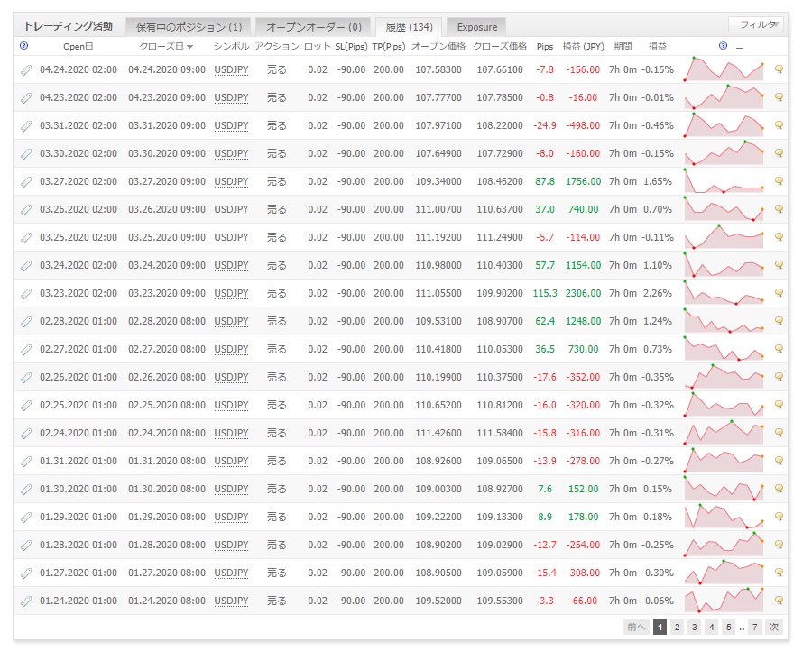Click the help icon left of the Open日 header
This screenshot has width=812, height=651.
click(x=23, y=45)
